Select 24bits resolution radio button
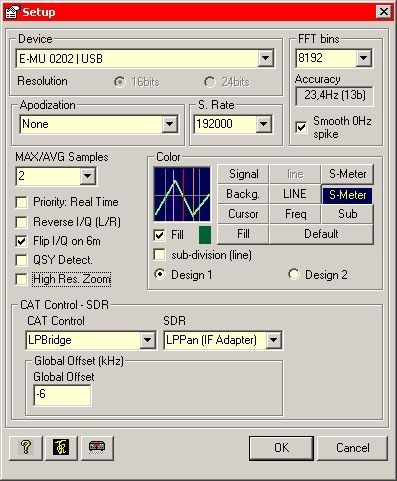Screen dimensions: 397x481 (x=210, y=82)
